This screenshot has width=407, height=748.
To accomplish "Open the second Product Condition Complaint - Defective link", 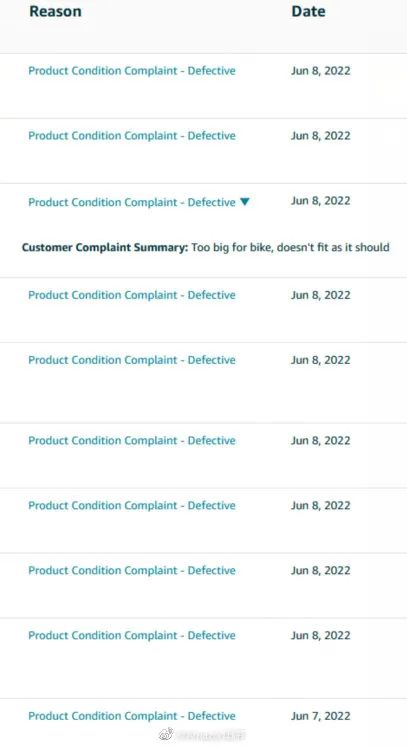I will 132,135.
